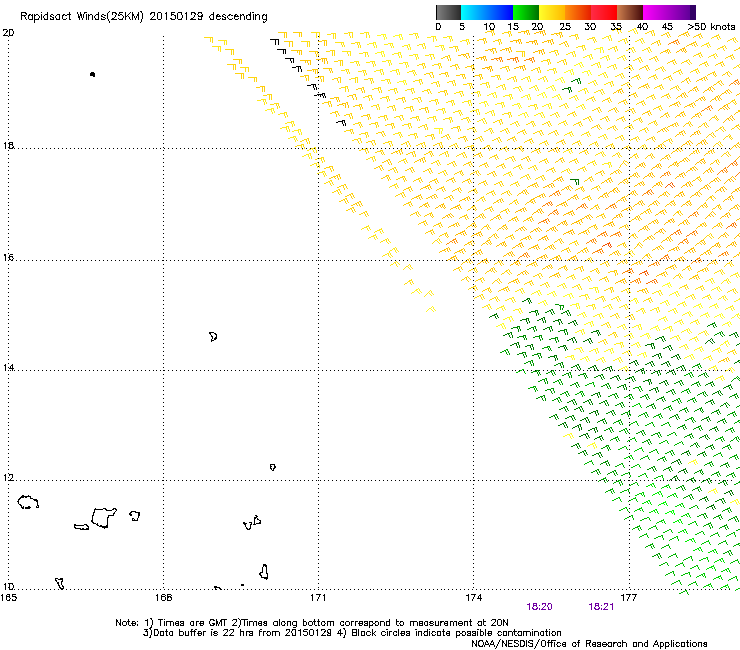The height and width of the screenshot is (650, 740).
Task: Click the '45' legend scale label
Action: point(667,26)
